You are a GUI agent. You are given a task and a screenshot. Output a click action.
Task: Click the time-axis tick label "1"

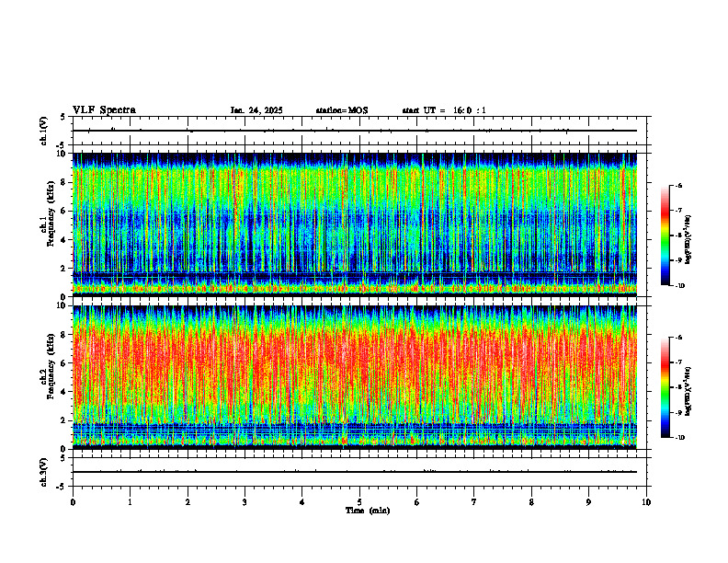tap(130, 502)
